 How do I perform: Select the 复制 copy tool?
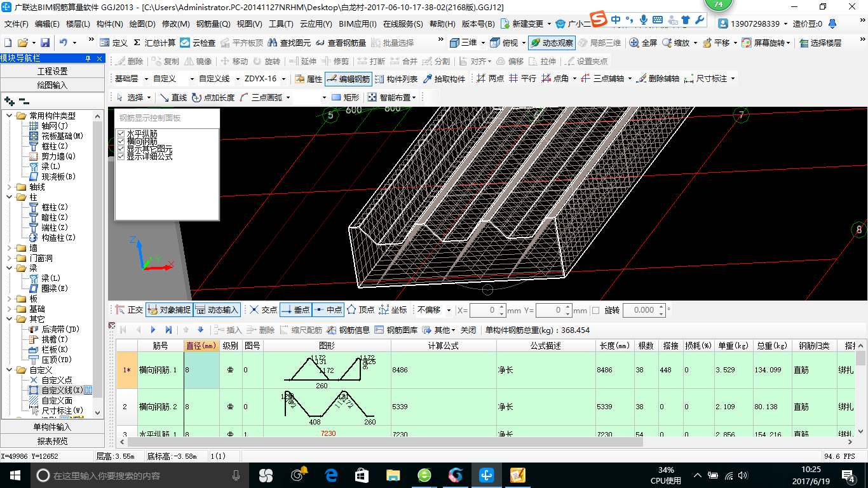pos(165,62)
